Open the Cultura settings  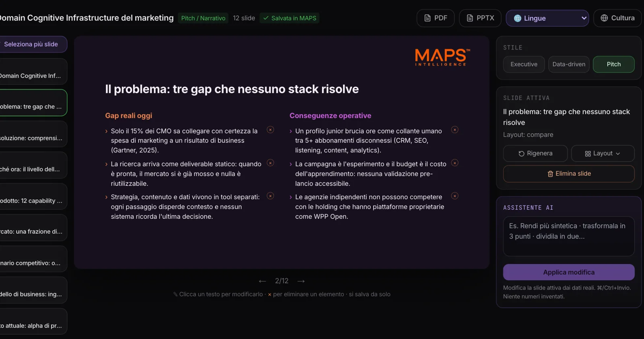tap(617, 18)
